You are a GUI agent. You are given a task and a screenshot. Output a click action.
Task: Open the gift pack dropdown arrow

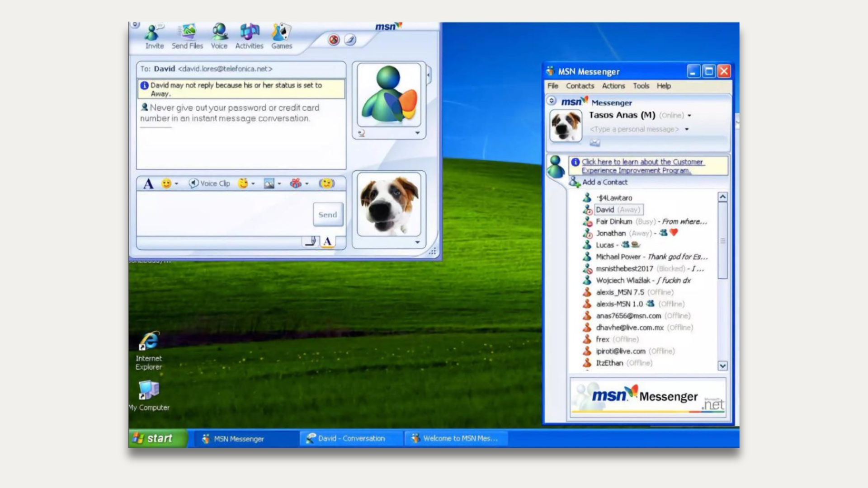[x=307, y=184]
